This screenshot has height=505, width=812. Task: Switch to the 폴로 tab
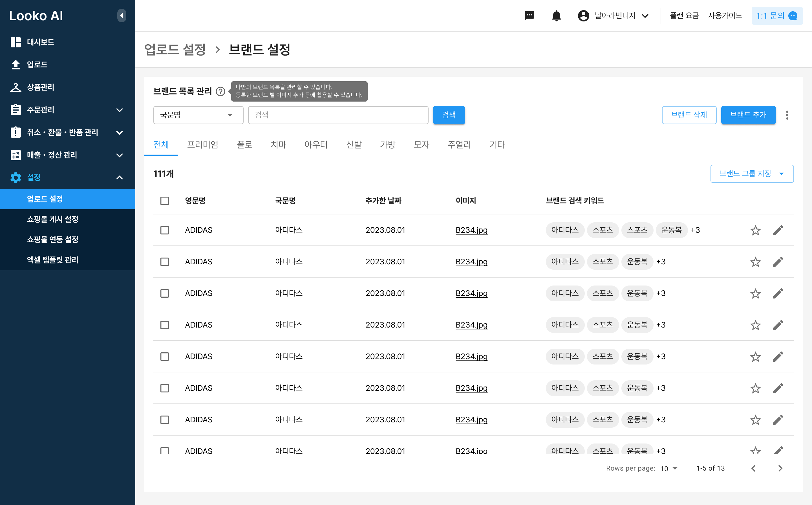(x=245, y=145)
